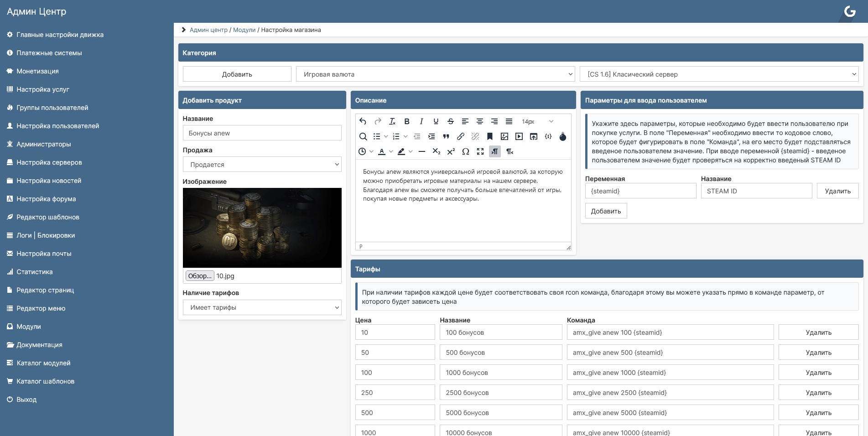This screenshot has height=436, width=868.
Task: Apply bold formatting in description editor
Action: 407,121
